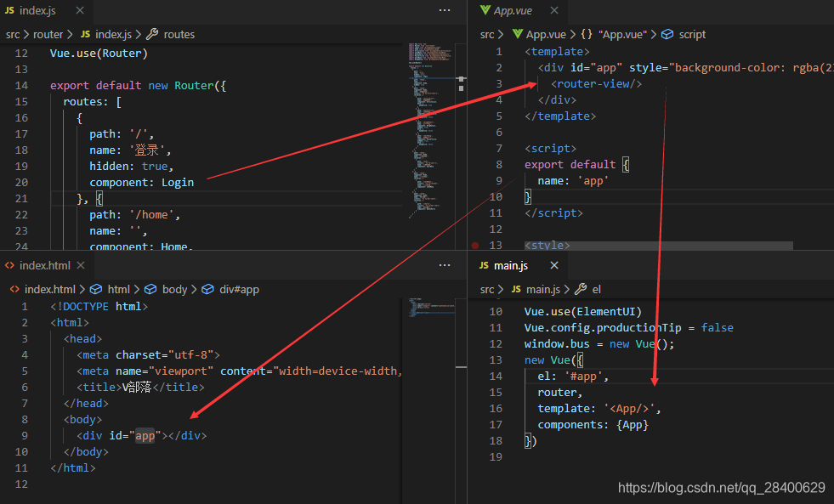Image resolution: width=834 pixels, height=504 pixels.
Task: Click 'export default new Router({' line
Action: 139,86
